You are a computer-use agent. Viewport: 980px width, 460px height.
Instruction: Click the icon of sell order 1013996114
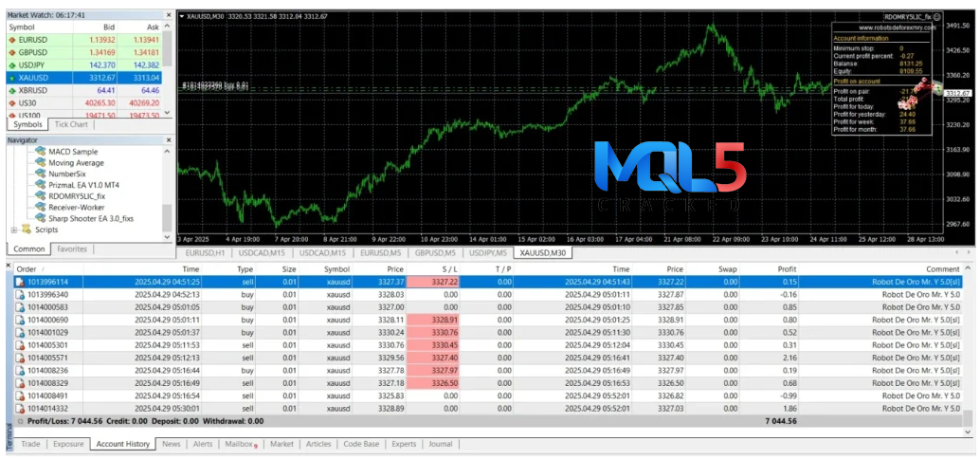[x=19, y=282]
